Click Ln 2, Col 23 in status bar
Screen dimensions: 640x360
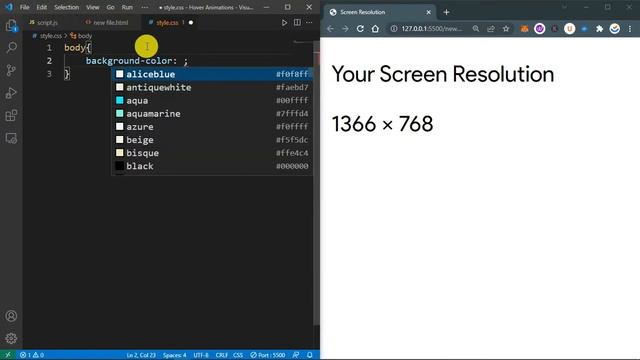(141, 355)
